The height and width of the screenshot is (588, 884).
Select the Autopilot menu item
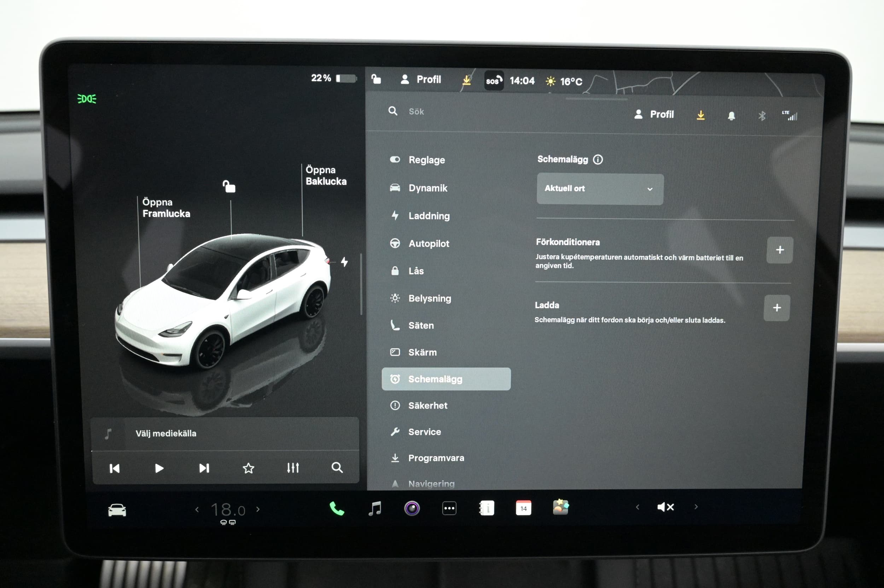[x=429, y=244]
